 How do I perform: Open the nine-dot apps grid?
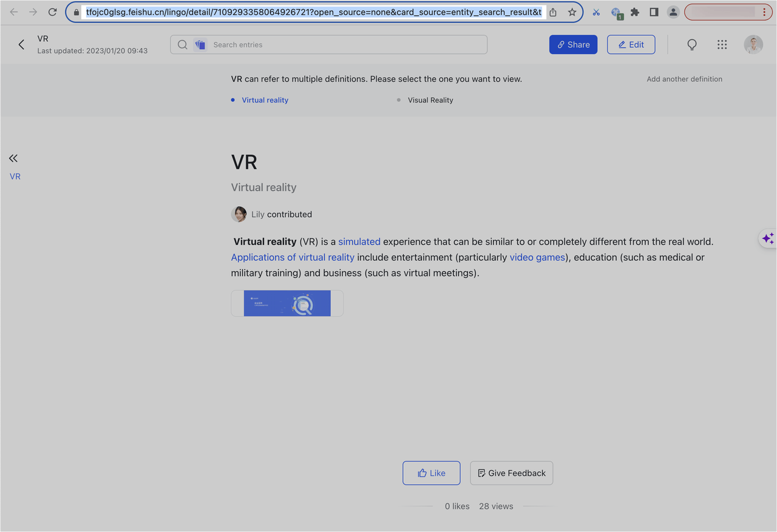tap(722, 44)
